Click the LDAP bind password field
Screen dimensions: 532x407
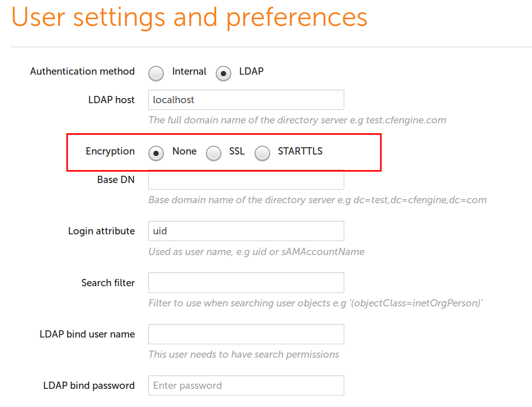246,385
